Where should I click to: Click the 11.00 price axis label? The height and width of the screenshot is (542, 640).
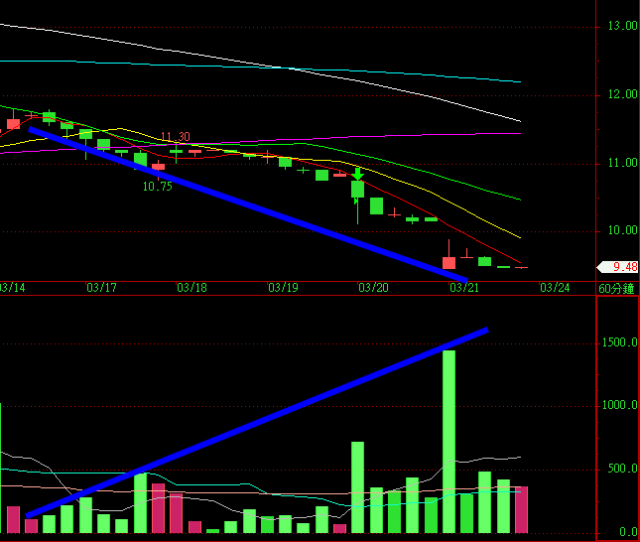pos(622,163)
